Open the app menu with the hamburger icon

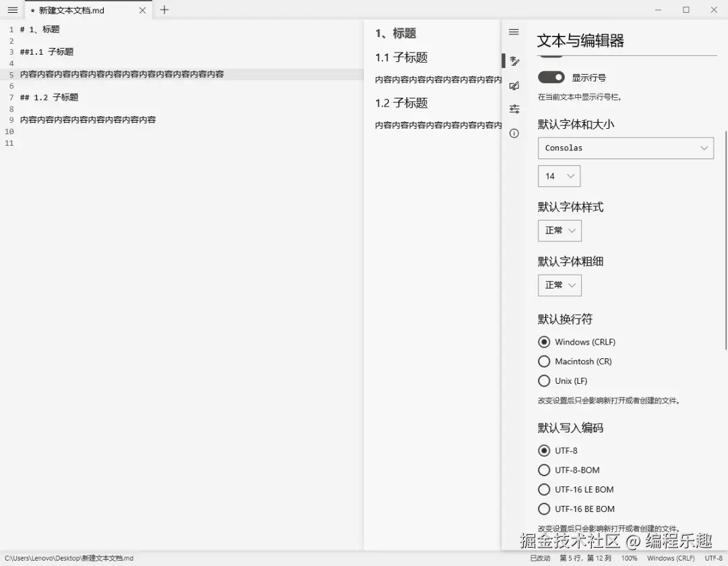click(12, 9)
